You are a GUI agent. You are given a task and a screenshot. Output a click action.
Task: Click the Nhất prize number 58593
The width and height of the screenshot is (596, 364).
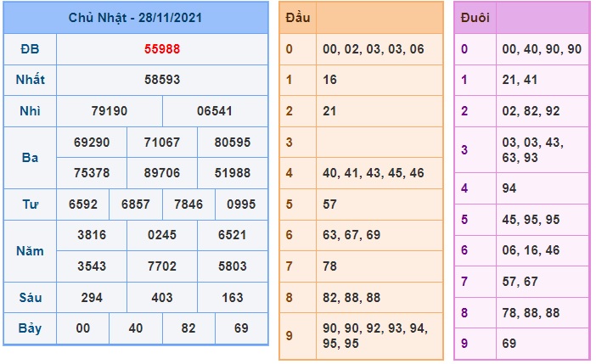(x=162, y=80)
